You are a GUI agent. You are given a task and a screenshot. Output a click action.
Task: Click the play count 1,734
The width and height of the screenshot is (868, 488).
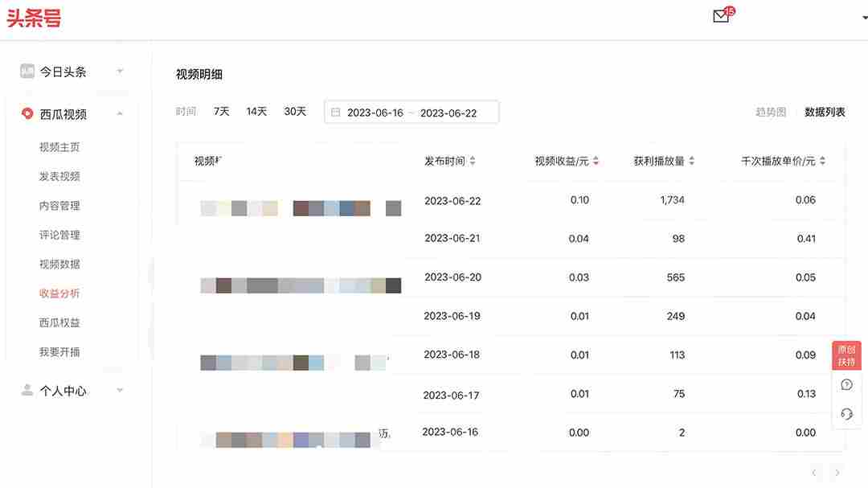coord(672,200)
